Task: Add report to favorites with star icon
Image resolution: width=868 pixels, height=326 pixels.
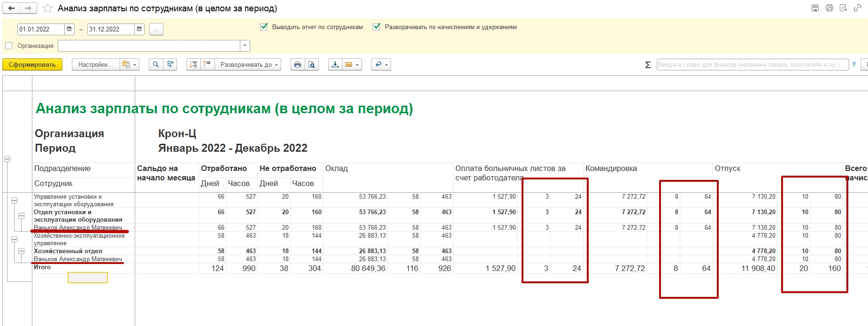Action: 47,8
